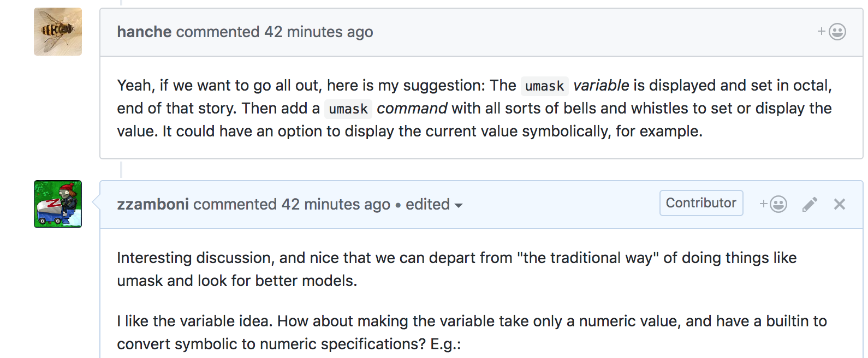Viewport: 868px width, 358px height.
Task: Click the umask code next to the word command
Action: point(348,109)
